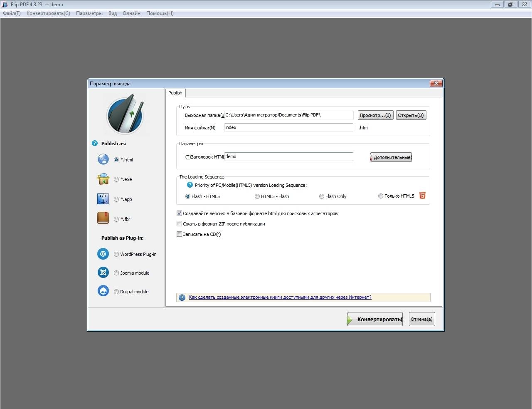Click the HTML5 badge icon

click(422, 196)
